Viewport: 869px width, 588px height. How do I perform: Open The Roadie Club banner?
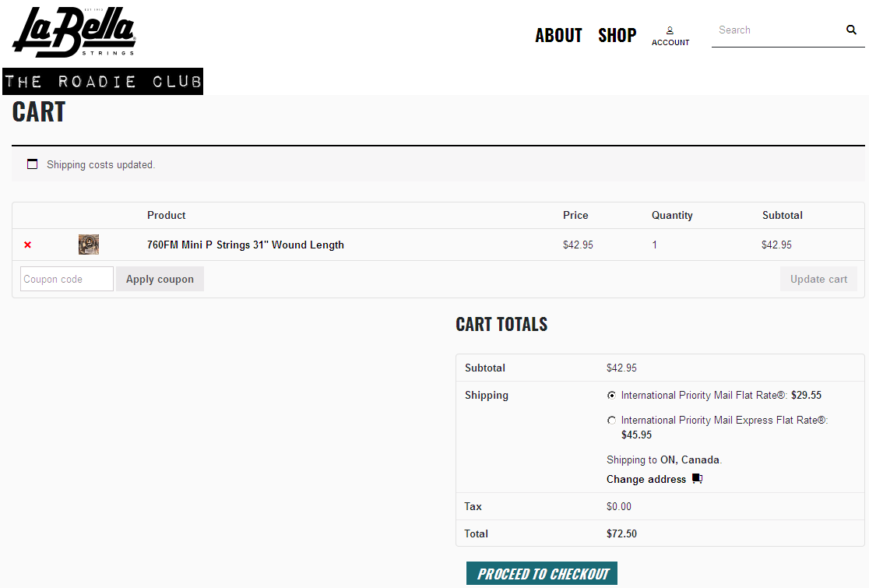[103, 82]
